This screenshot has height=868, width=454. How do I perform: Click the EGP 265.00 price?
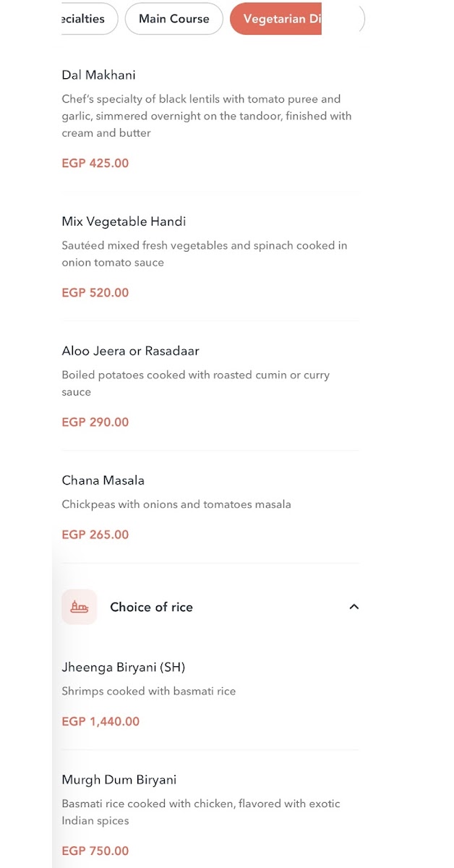pyautogui.click(x=95, y=535)
